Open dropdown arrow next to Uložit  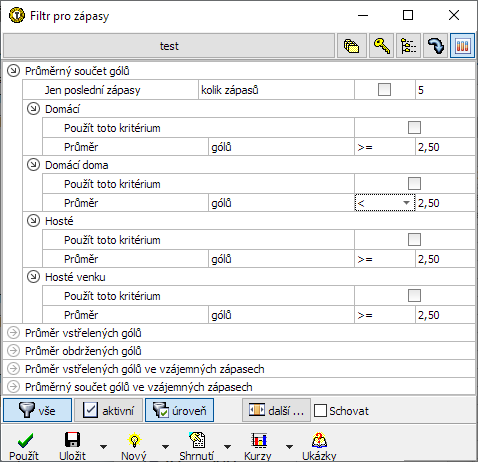pyautogui.click(x=104, y=446)
